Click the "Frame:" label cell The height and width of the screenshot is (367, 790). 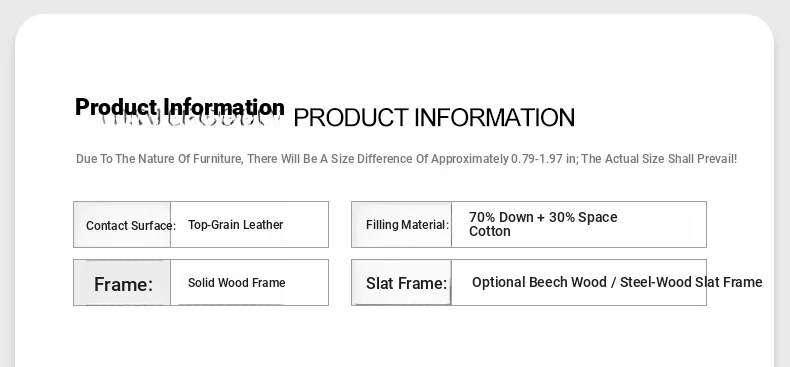pos(122,283)
